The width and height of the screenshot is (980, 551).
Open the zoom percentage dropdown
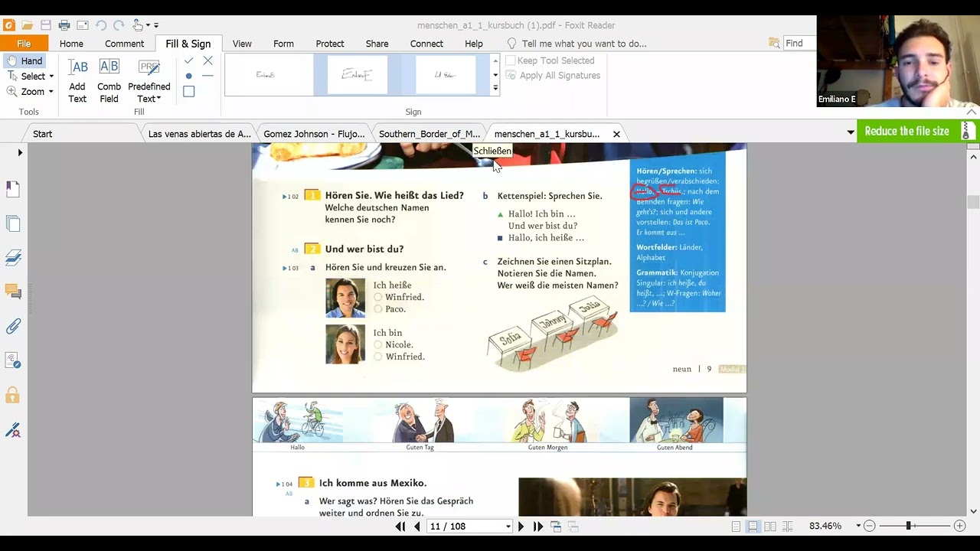[x=858, y=527]
